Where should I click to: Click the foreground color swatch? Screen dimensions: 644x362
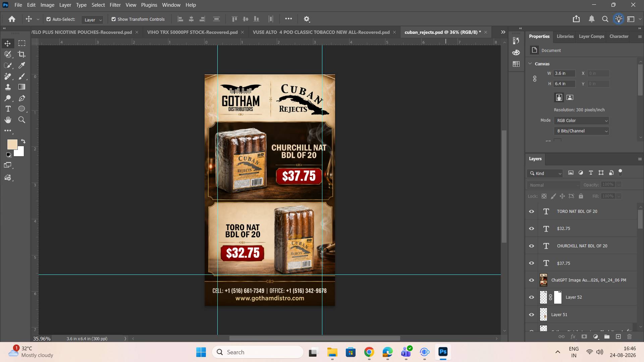click(12, 144)
